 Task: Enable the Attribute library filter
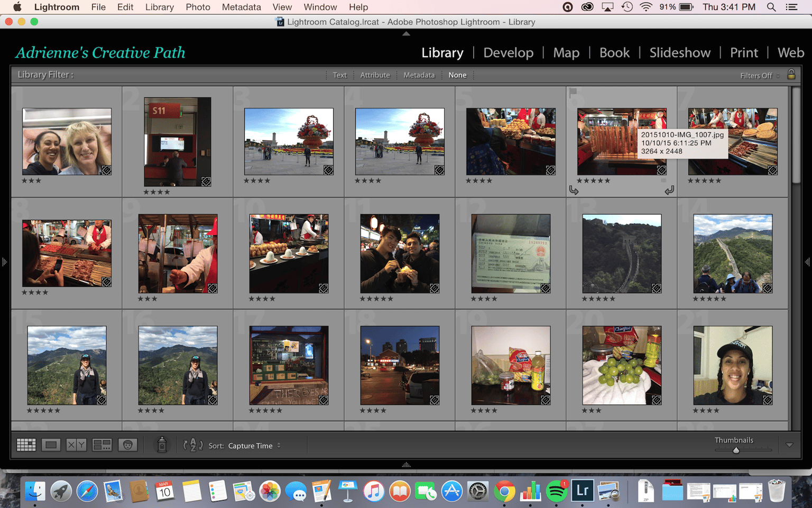375,75
